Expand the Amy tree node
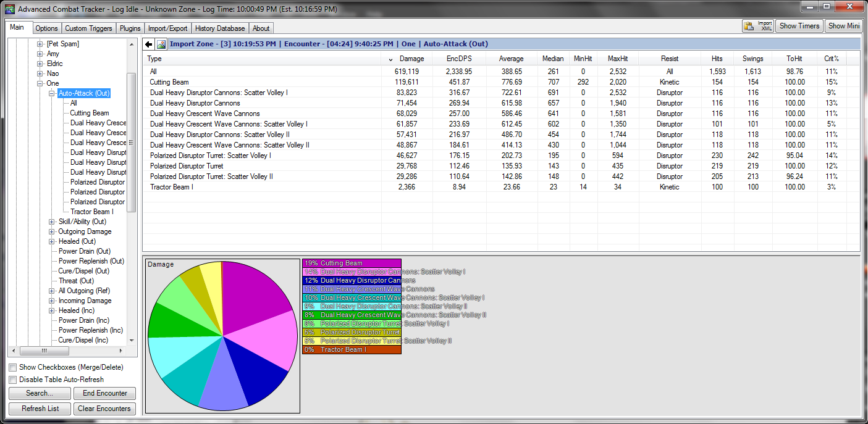Image resolution: width=868 pixels, height=424 pixels. click(x=40, y=54)
